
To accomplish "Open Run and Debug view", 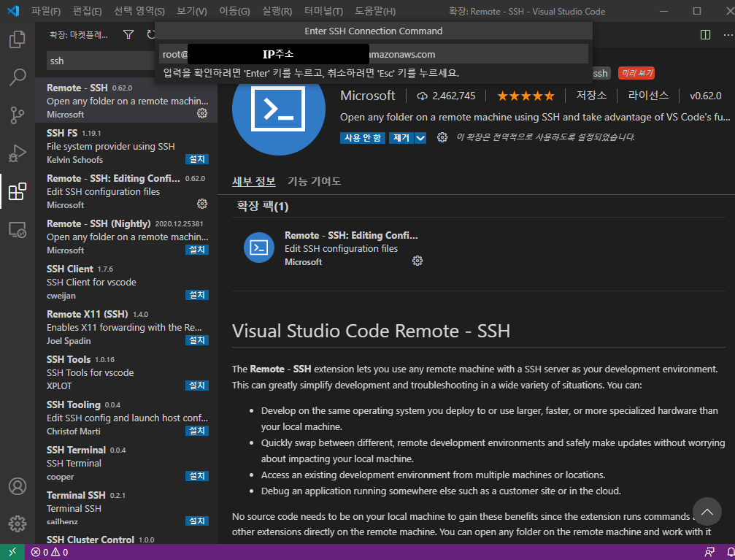I will pos(18,153).
